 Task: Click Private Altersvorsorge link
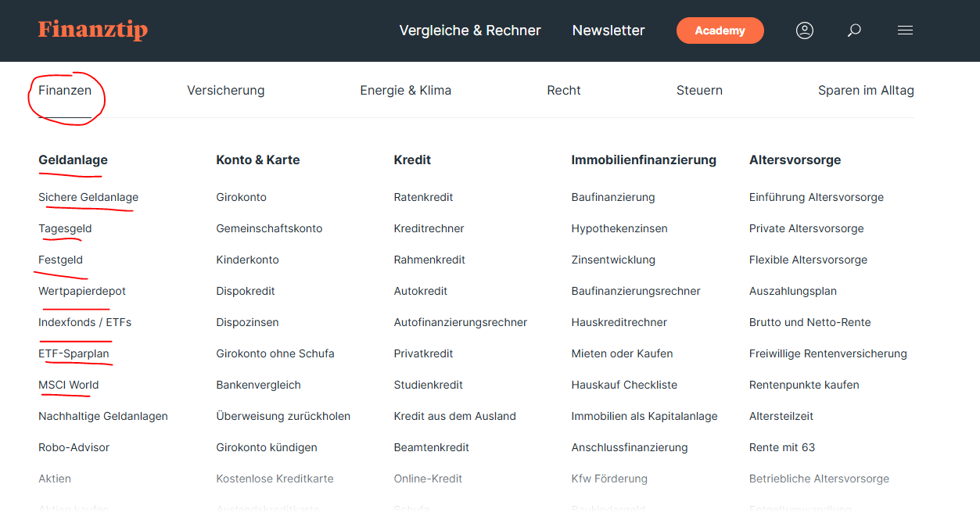tap(806, 228)
